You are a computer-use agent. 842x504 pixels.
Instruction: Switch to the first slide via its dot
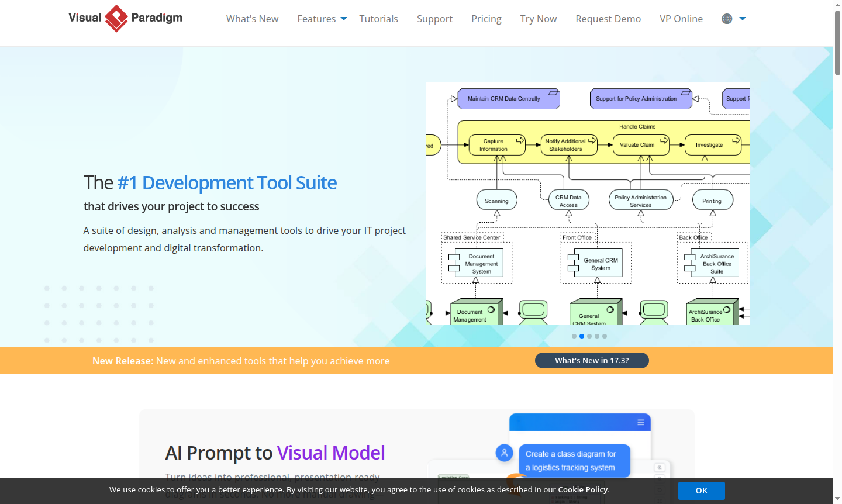(x=574, y=336)
